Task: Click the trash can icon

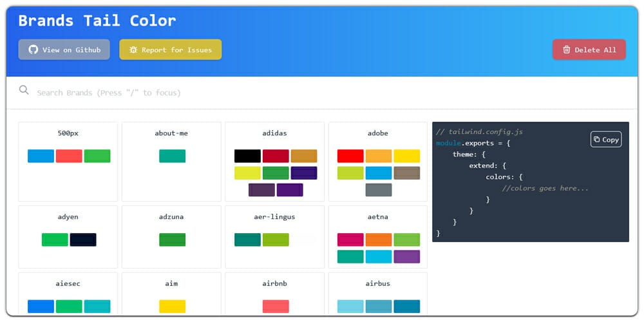Action: (567, 50)
